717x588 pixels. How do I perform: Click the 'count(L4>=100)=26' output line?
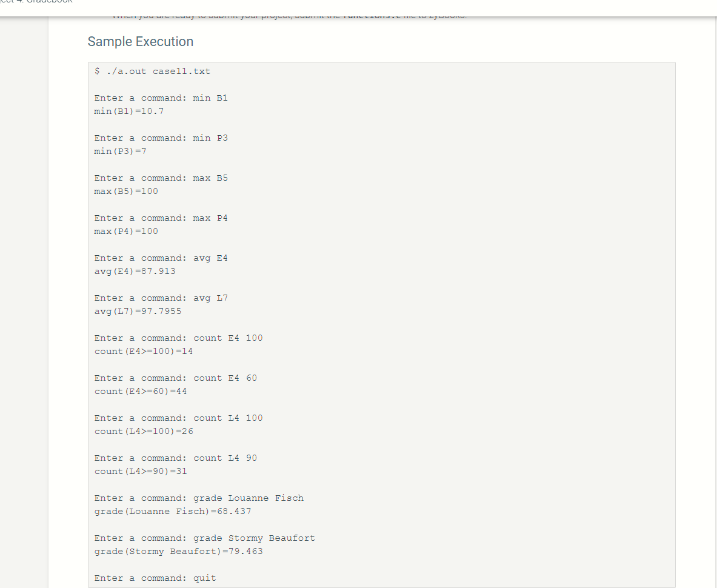144,431
